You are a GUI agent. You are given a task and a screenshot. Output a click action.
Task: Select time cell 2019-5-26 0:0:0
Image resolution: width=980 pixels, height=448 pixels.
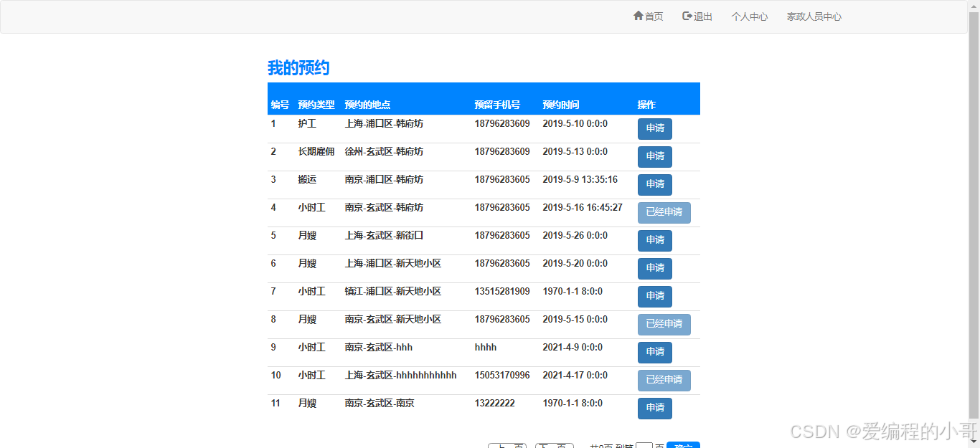click(575, 235)
